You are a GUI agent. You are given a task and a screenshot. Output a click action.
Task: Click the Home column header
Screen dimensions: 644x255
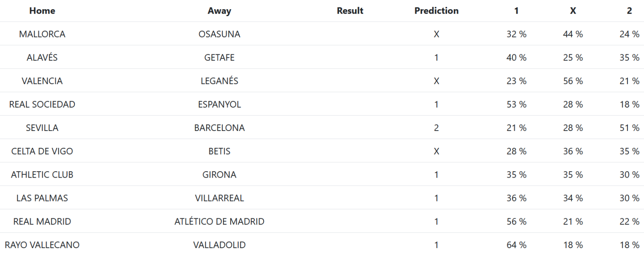point(42,11)
